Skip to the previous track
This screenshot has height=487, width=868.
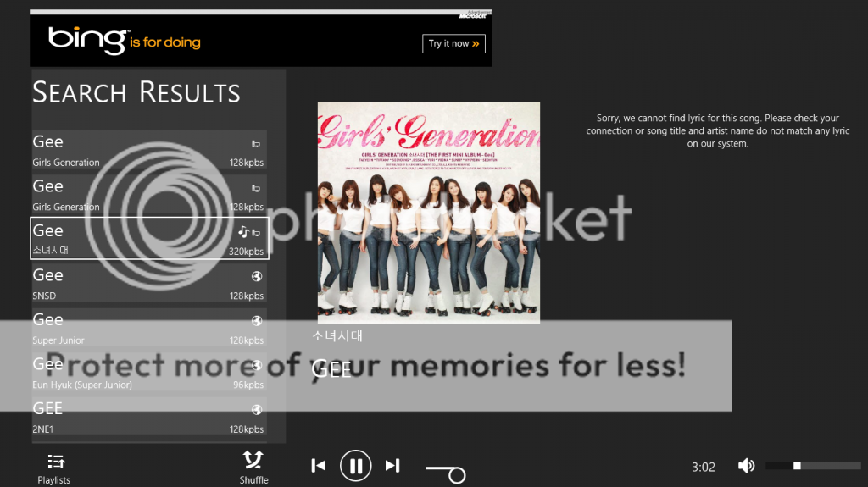(x=319, y=466)
